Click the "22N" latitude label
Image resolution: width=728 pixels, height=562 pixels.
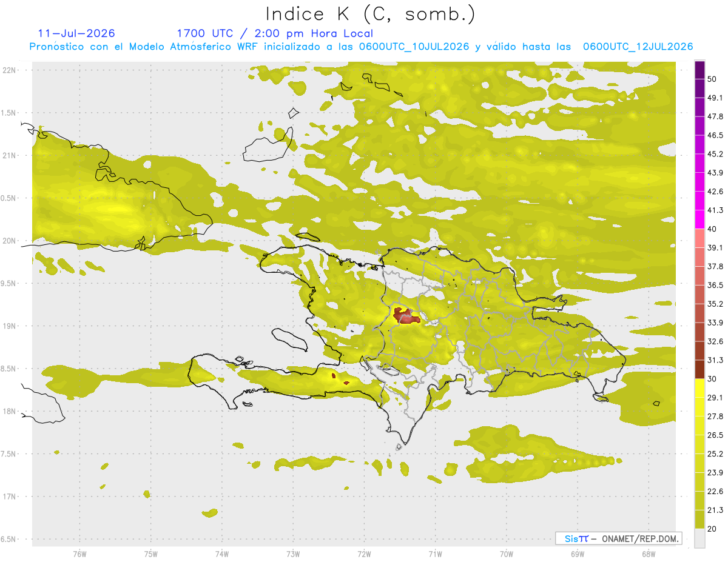[10, 70]
